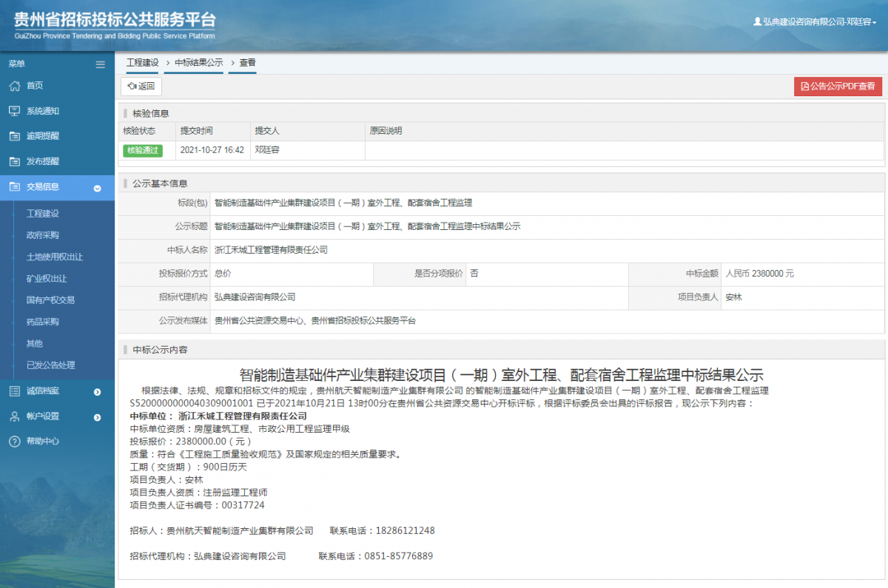Image resolution: width=888 pixels, height=588 pixels.
Task: Click the 核验通过 status badge
Action: [143, 150]
